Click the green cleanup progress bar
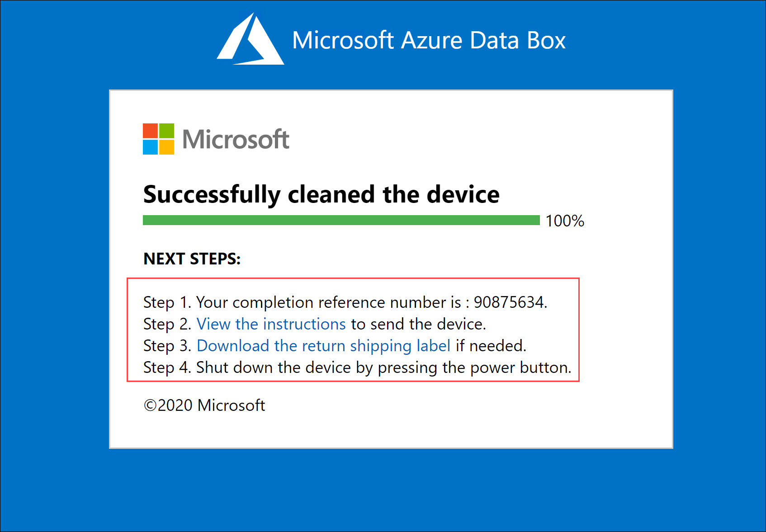Viewport: 766px width, 532px height. 341,220
